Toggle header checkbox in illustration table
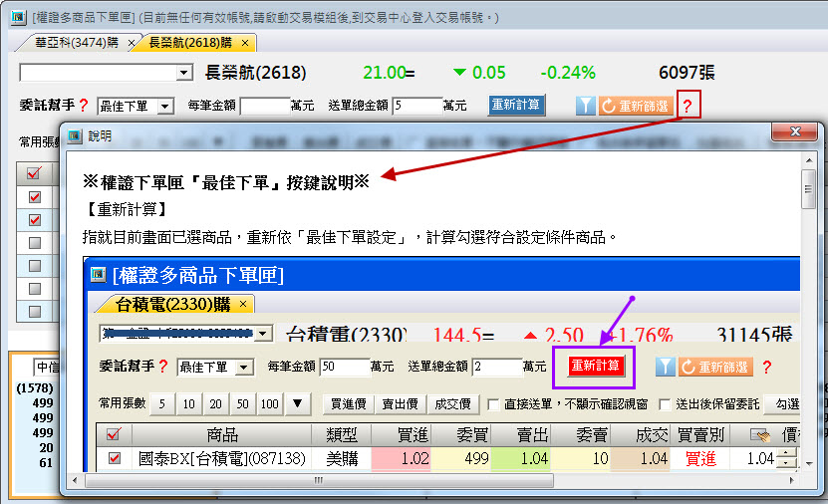Screen dimensions: 828x504 click(x=114, y=434)
